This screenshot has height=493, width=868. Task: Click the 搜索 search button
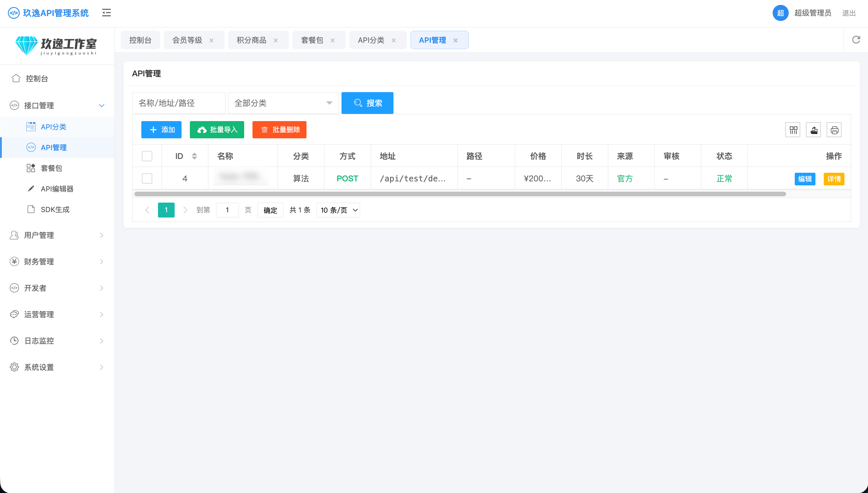pos(367,103)
